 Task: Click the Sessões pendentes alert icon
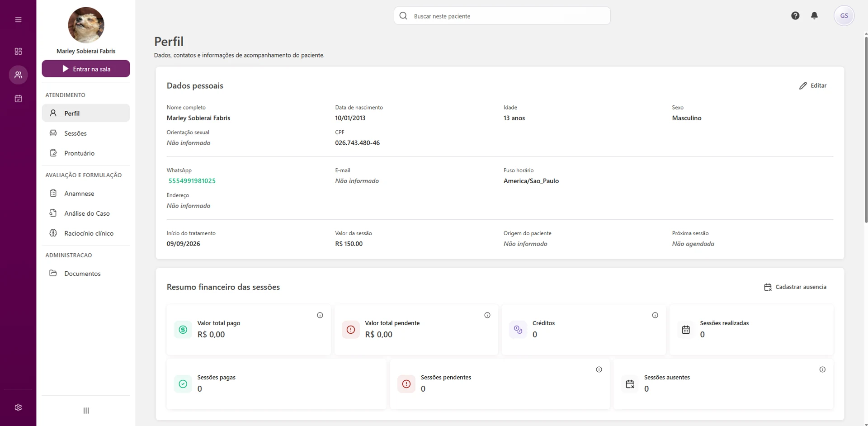click(406, 384)
